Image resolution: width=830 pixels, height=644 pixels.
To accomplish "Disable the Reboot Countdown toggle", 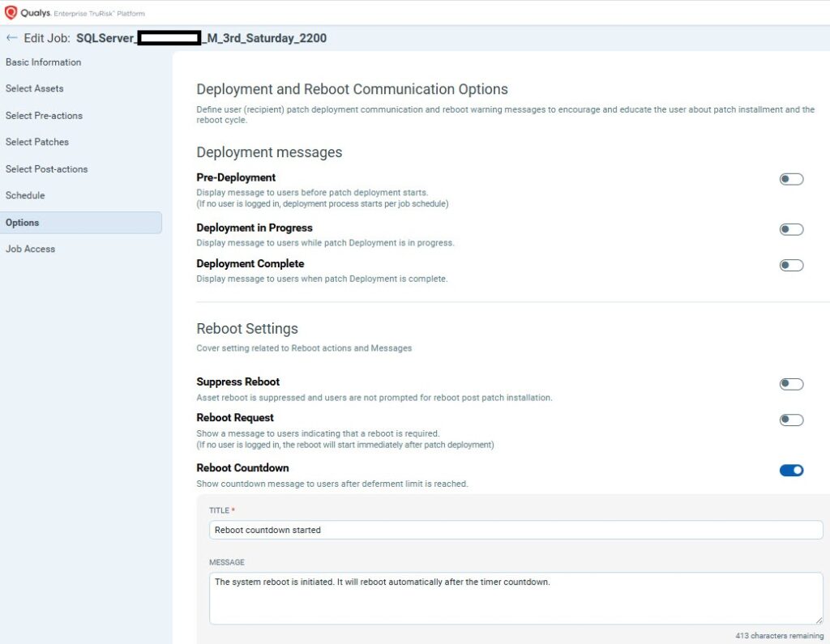I will (x=791, y=470).
